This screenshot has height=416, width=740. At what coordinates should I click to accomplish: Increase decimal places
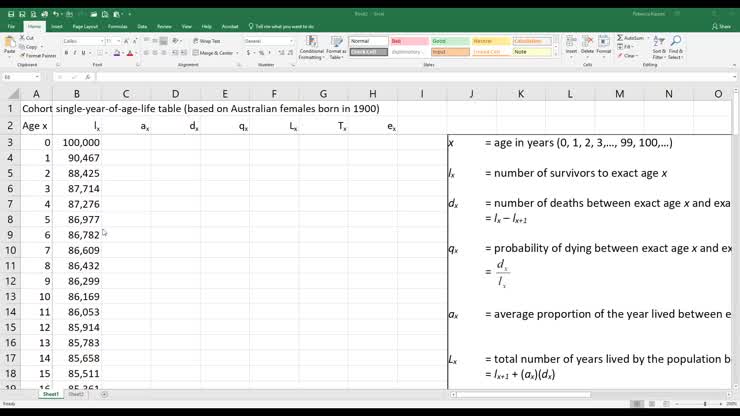coord(281,53)
